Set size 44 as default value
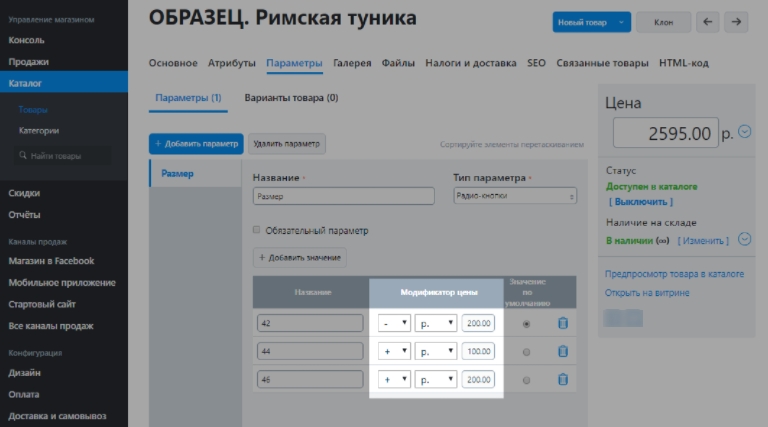This screenshot has width=768, height=427. pos(526,352)
